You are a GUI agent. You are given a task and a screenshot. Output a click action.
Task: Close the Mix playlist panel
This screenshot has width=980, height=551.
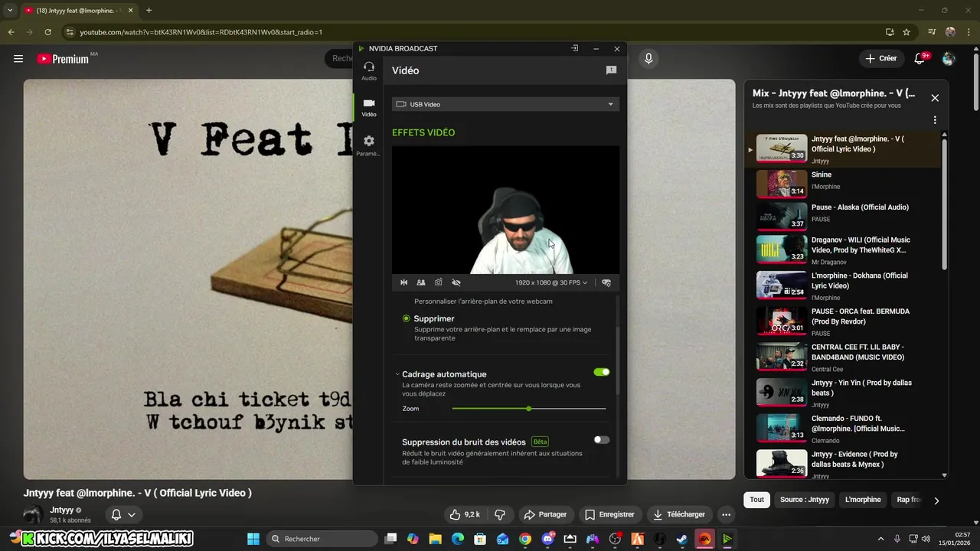point(935,98)
